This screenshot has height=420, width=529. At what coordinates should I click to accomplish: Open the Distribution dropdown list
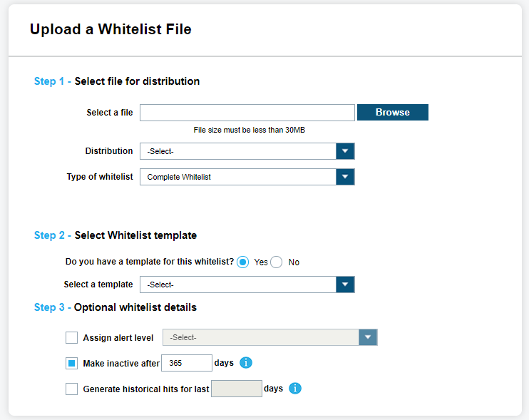coord(238,151)
